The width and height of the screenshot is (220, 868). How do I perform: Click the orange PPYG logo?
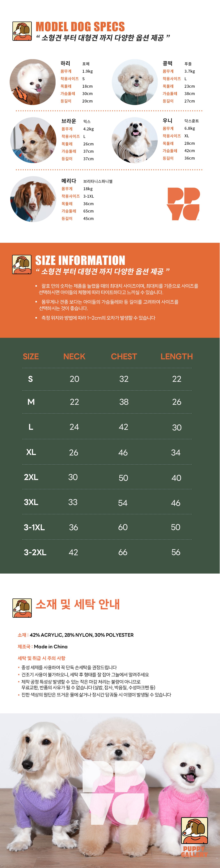coord(183,204)
